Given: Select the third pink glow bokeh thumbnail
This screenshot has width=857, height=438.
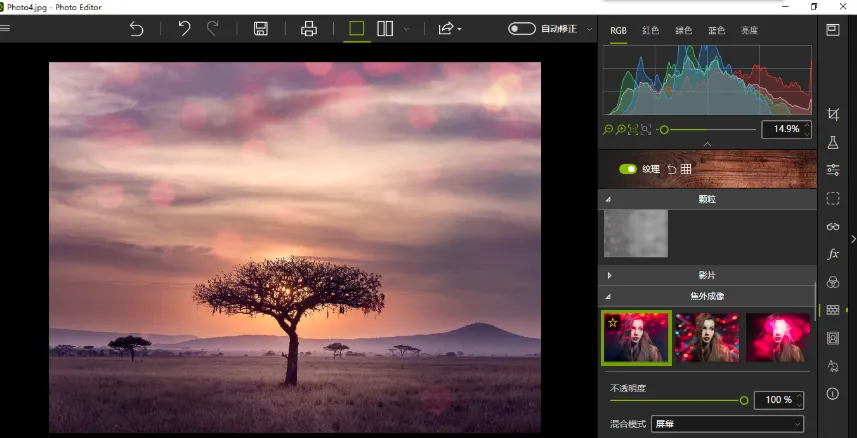Looking at the screenshot, I should (x=778, y=337).
